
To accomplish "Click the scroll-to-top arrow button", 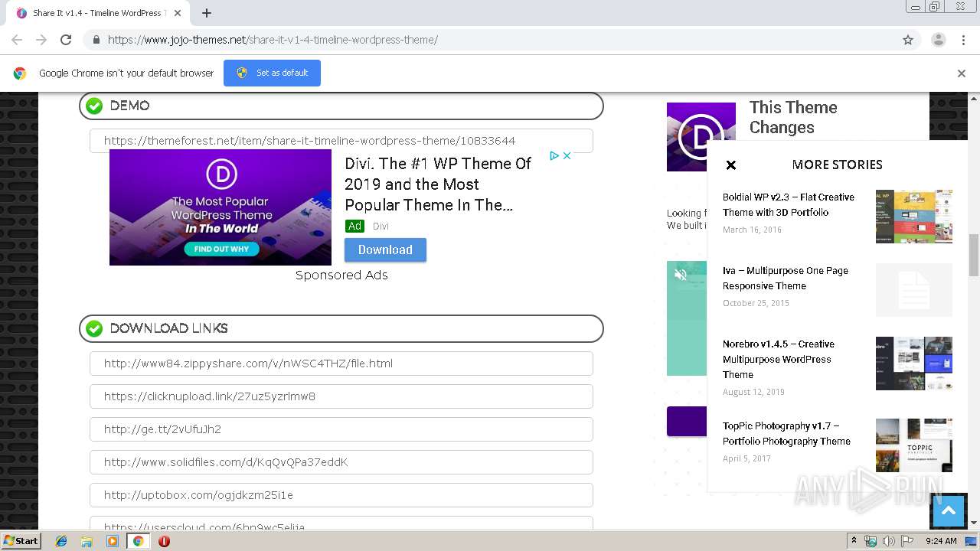I will tap(948, 510).
